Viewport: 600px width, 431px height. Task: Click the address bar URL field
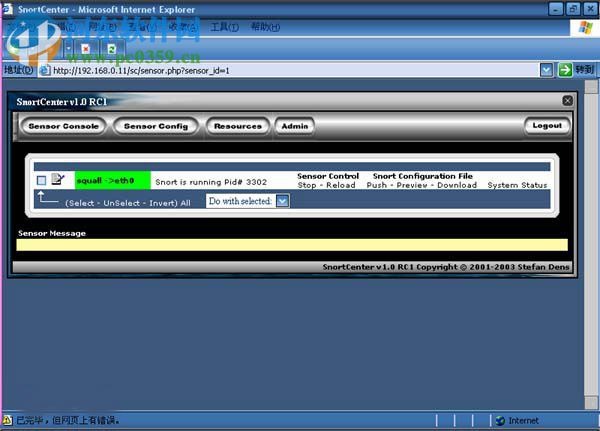(289, 71)
